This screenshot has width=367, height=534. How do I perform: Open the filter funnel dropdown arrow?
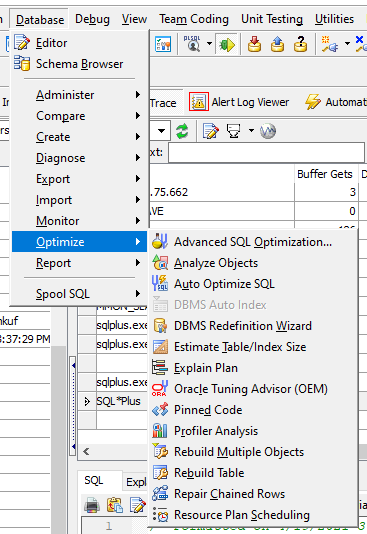pyautogui.click(x=251, y=130)
